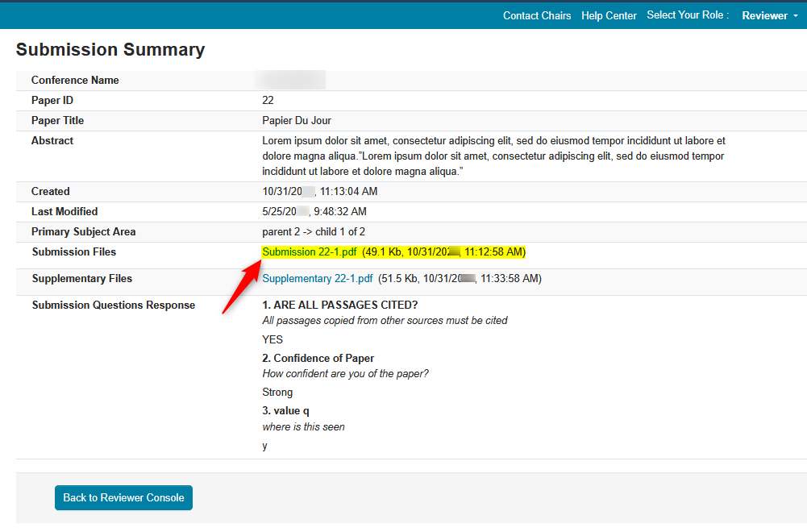Screen dimensions: 807x532
Task: Open the Help Center page
Action: (609, 15)
